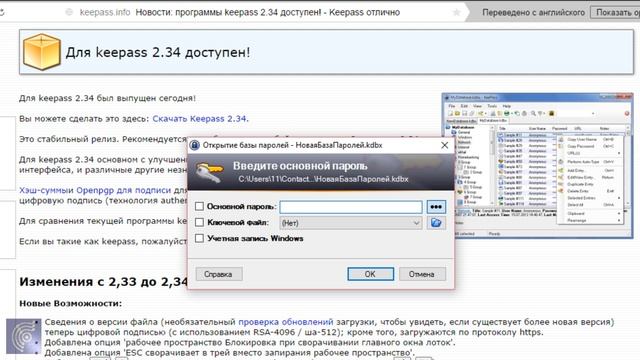This screenshot has width=640, height=360.
Task: Click the lock icon in the dialog title bar
Action: tap(195, 145)
